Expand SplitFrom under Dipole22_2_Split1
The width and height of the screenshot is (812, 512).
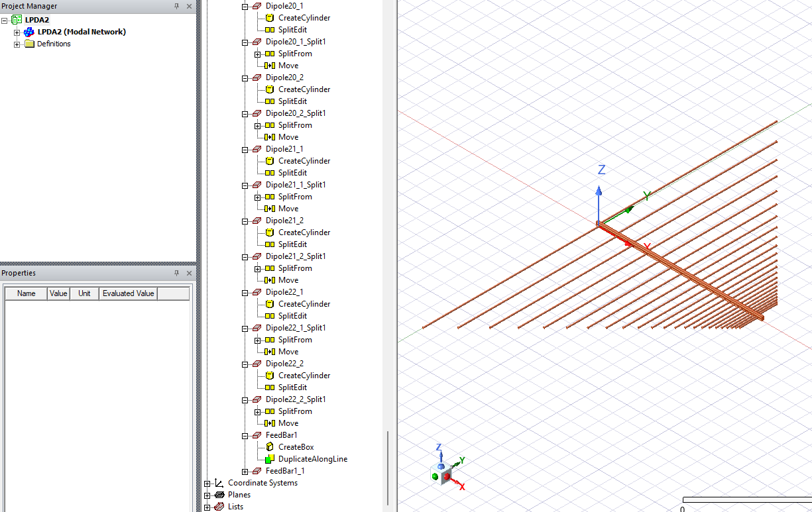258,411
